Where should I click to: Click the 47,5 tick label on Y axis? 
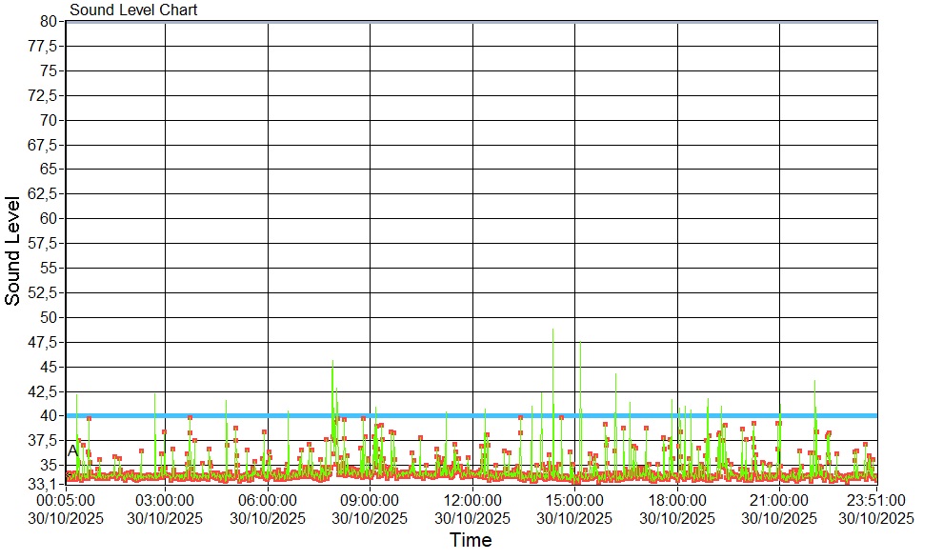coord(46,342)
